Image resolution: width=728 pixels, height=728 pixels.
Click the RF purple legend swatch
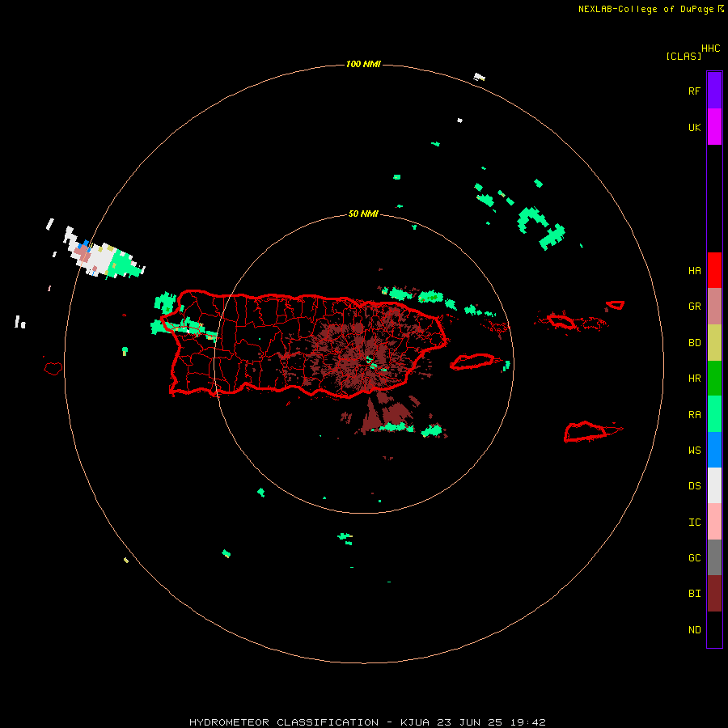pos(714,91)
